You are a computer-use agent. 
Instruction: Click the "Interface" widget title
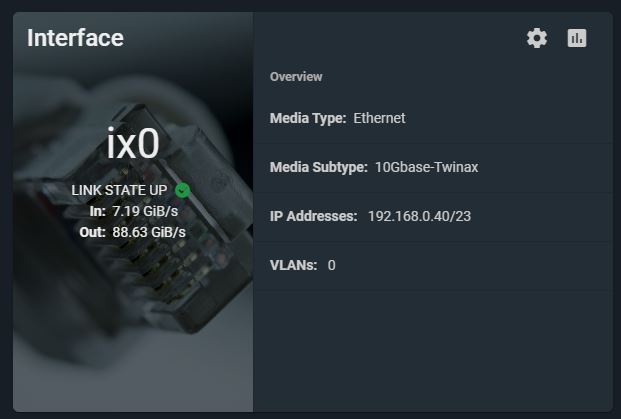tap(75, 38)
